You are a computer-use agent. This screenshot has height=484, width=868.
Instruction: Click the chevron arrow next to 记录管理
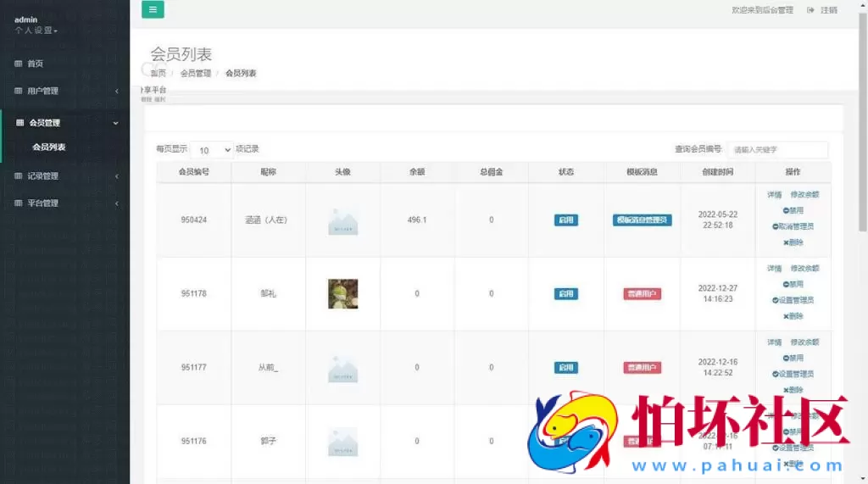tap(117, 176)
